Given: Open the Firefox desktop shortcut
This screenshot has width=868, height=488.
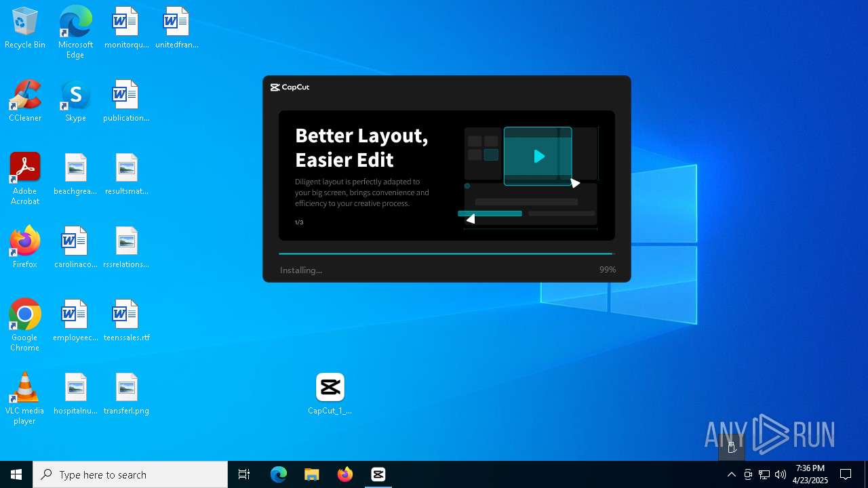Looking at the screenshot, I should 25,248.
